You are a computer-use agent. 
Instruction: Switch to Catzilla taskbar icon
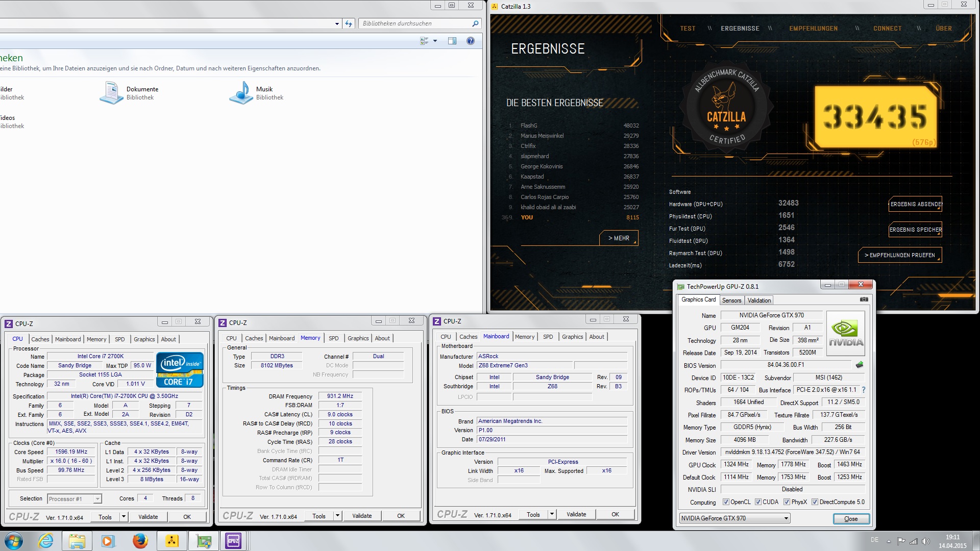[x=172, y=541]
